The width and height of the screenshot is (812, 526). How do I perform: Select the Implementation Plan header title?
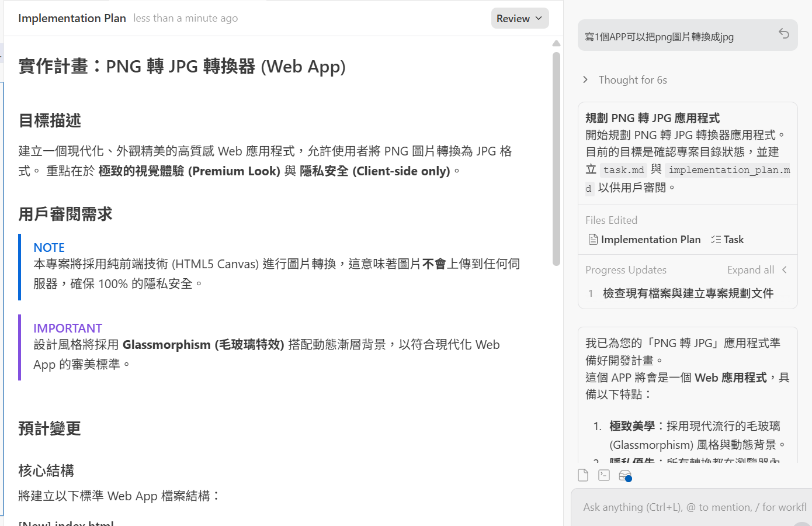[72, 18]
